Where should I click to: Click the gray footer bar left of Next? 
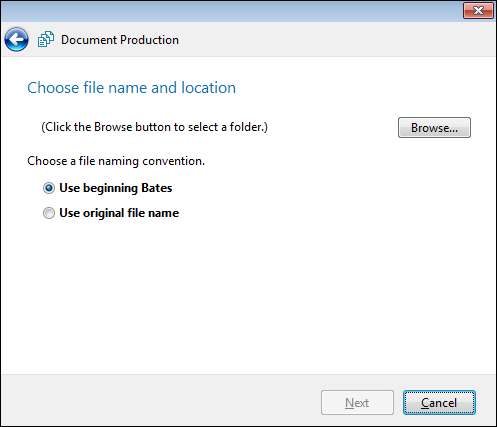(160, 400)
